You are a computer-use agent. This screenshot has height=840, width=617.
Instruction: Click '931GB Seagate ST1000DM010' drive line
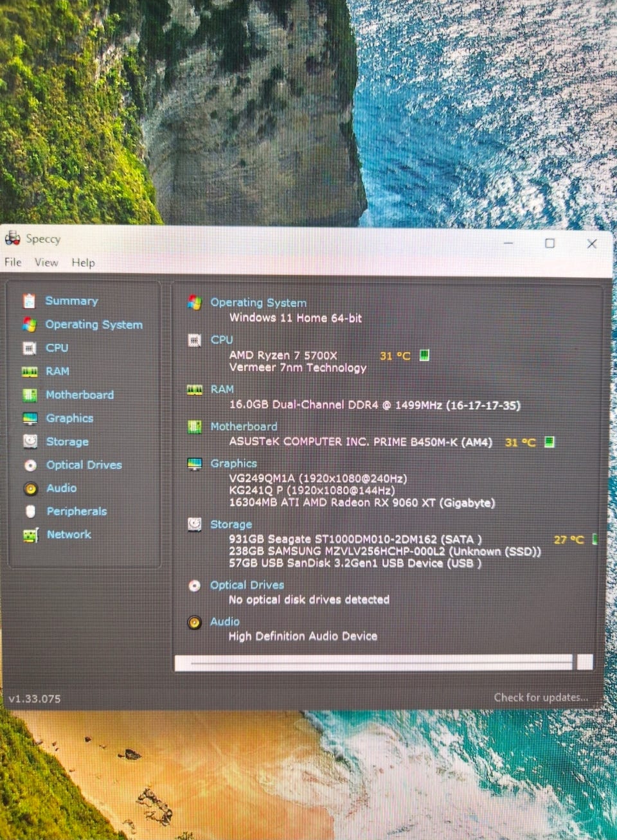point(355,539)
